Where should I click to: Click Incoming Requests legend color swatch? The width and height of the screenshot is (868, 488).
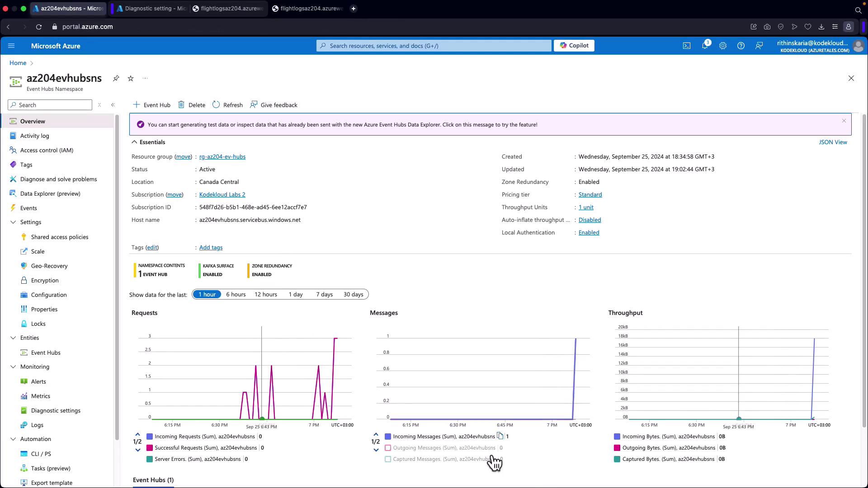pyautogui.click(x=150, y=436)
